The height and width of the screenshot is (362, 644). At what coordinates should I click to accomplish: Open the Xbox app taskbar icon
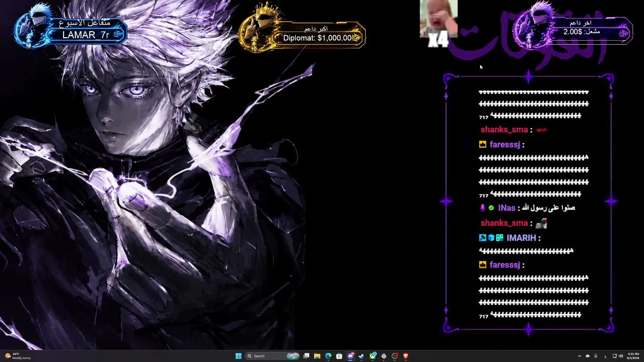pyautogui.click(x=373, y=356)
